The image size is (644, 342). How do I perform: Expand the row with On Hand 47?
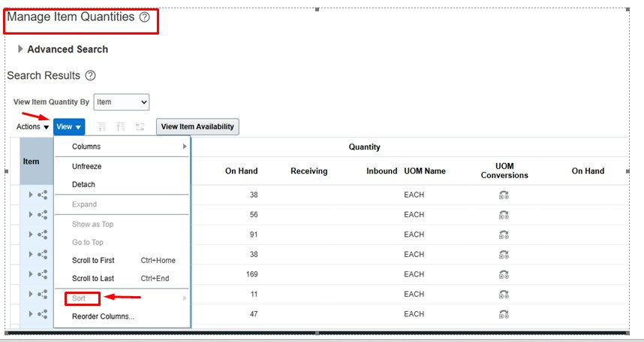(31, 314)
